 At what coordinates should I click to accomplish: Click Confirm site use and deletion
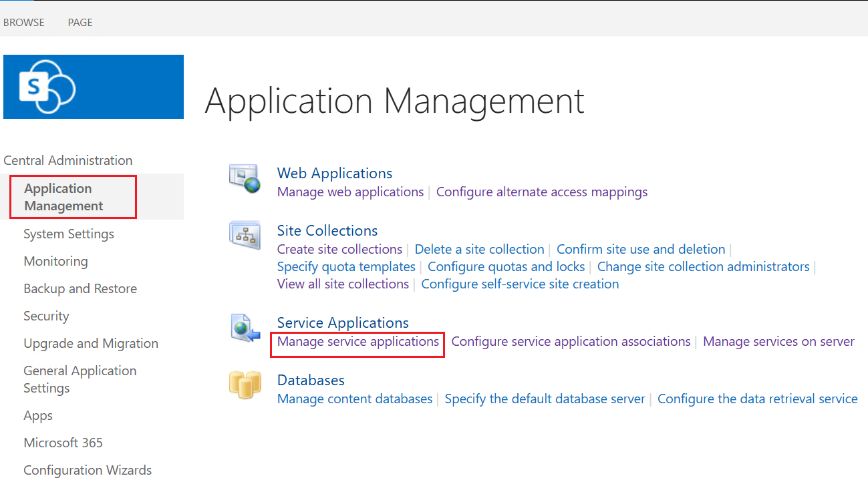[640, 249]
